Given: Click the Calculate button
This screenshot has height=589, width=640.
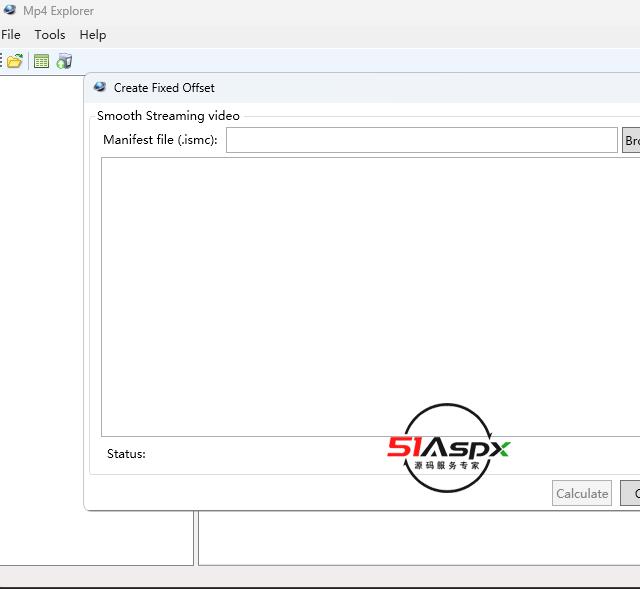Looking at the screenshot, I should [582, 493].
